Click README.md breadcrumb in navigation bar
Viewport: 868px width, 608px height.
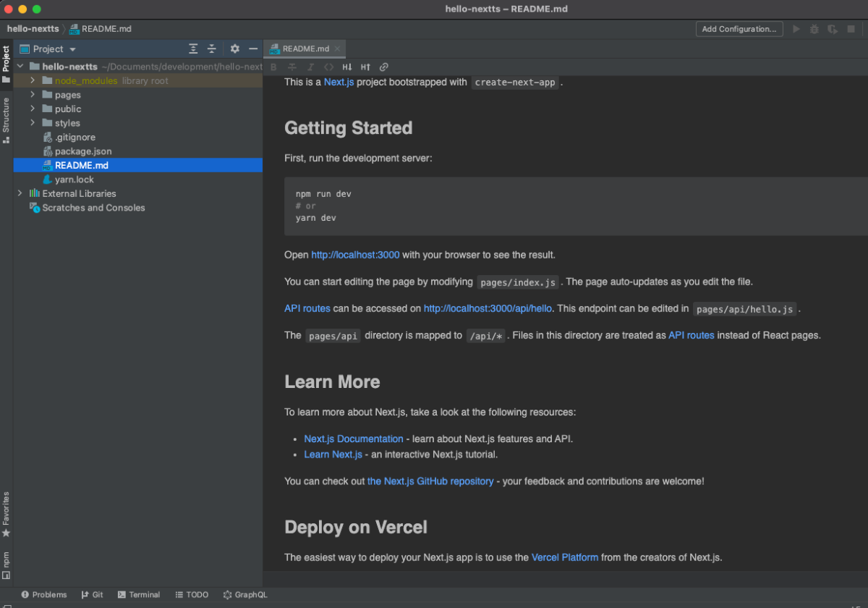[101, 29]
